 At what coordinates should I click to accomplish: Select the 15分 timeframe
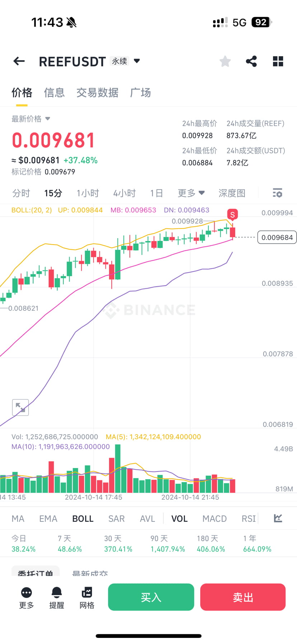tap(53, 193)
